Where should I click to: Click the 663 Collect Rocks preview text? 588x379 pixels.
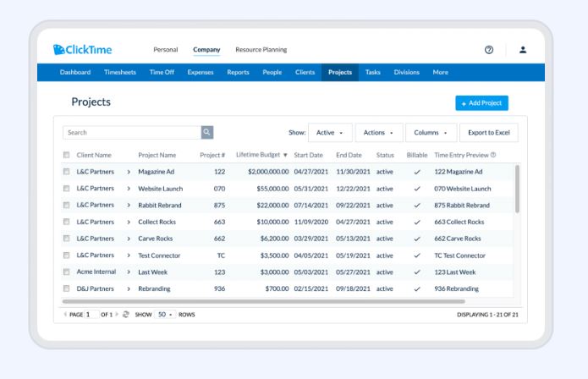click(459, 222)
